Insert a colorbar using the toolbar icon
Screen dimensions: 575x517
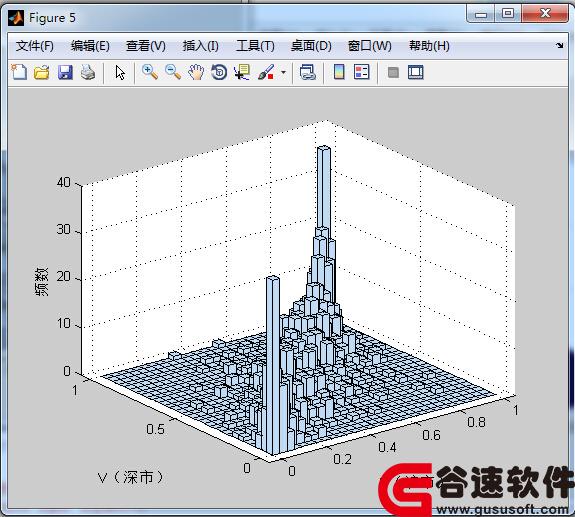point(339,72)
